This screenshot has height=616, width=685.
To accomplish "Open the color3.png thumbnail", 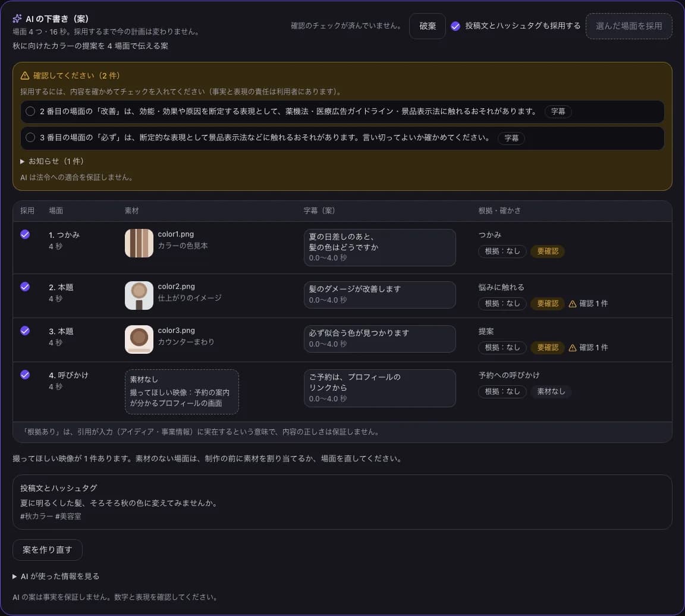I will tap(139, 340).
